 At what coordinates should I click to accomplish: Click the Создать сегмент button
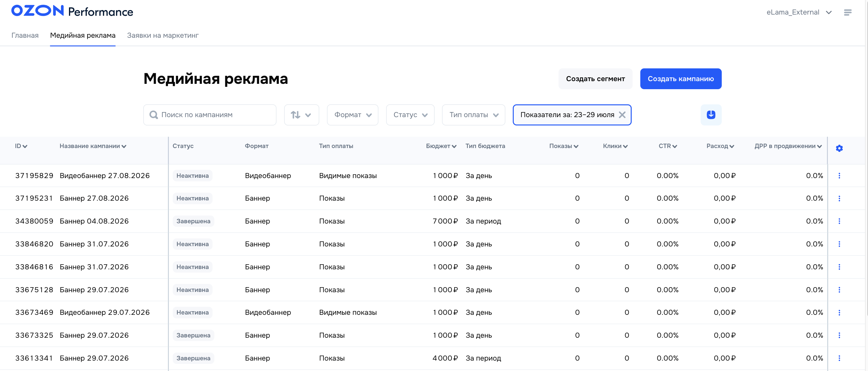(x=595, y=79)
